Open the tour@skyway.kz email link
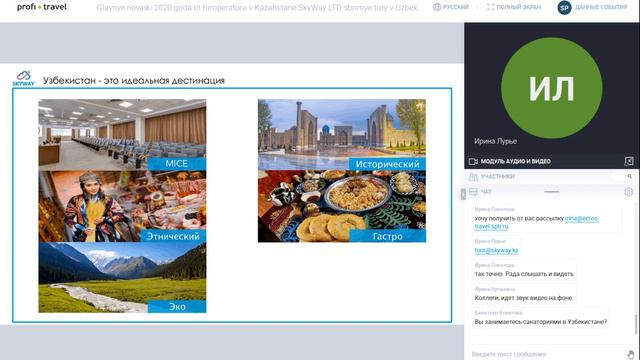 tap(496, 250)
